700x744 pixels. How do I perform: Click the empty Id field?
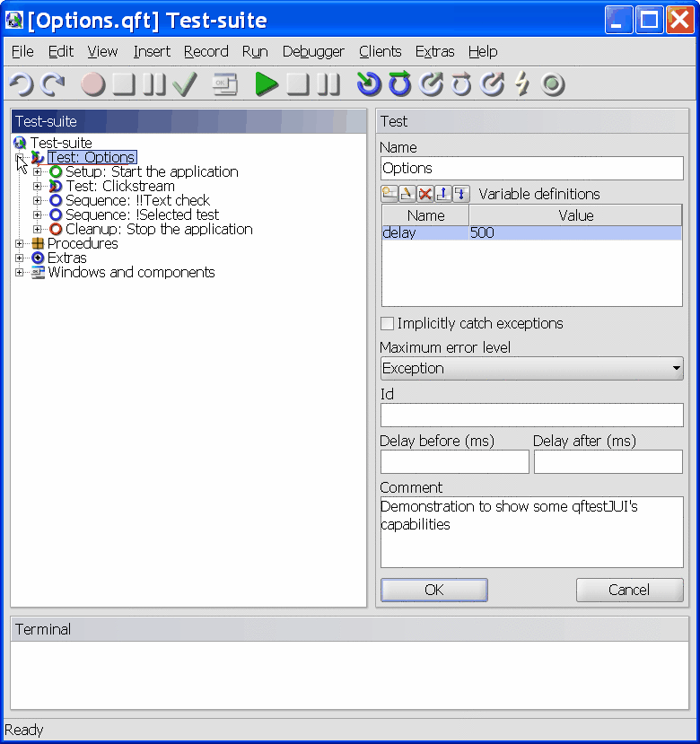531,416
